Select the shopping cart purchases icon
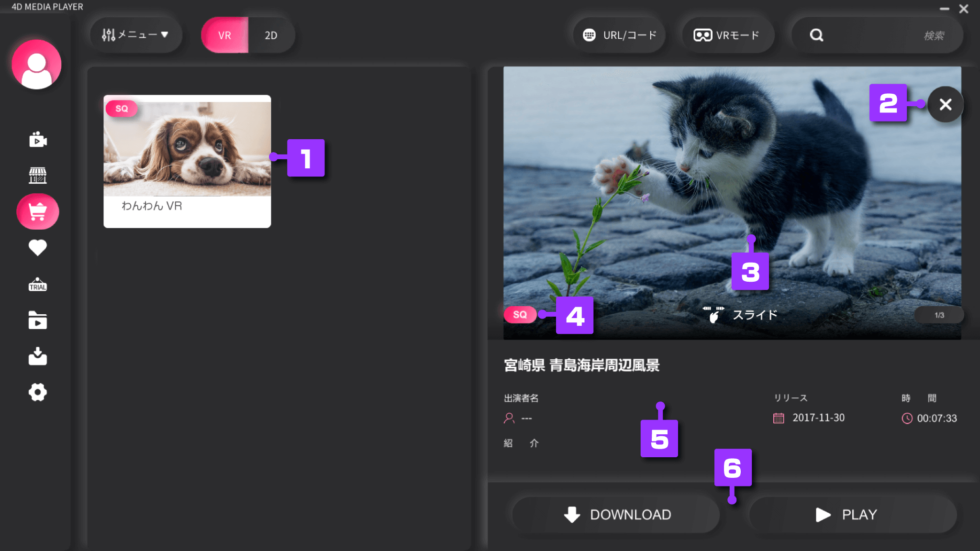This screenshot has width=980, height=551. [x=37, y=211]
